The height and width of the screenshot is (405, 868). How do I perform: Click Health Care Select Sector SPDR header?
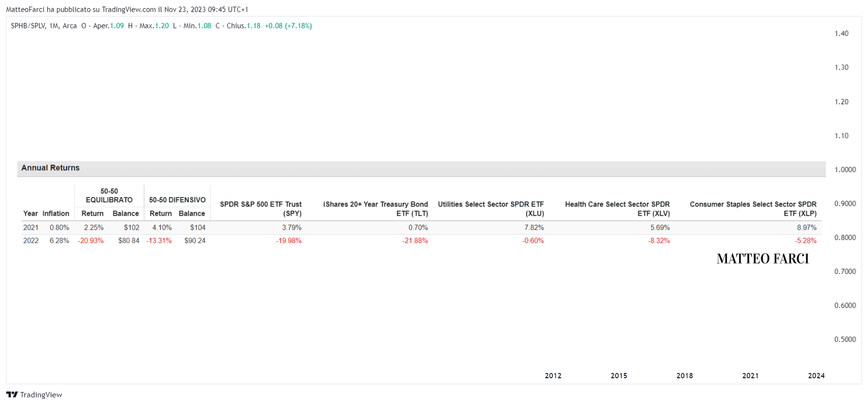coord(617,208)
